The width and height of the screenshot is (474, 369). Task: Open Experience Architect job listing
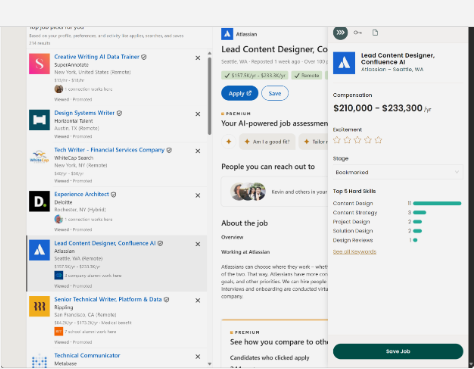[82, 194]
